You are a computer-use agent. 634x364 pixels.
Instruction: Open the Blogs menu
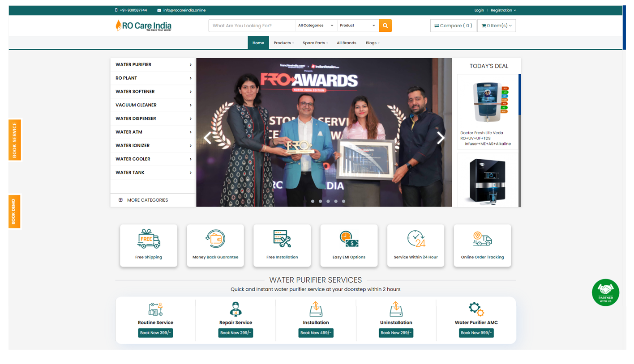click(373, 43)
